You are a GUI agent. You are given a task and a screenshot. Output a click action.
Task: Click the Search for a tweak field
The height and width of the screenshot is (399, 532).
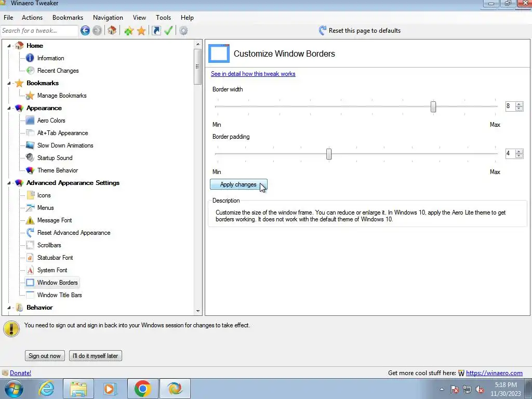click(39, 31)
